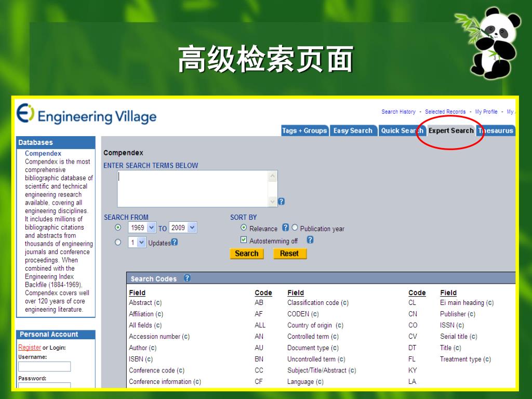
Task: Click the (c) link beside Abstract
Action: click(158, 303)
